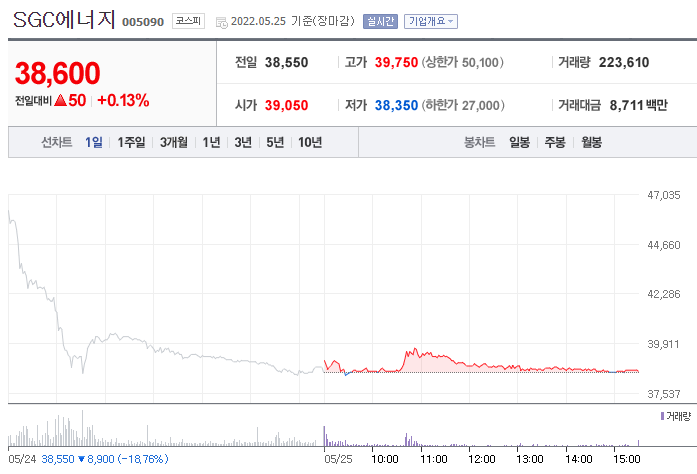Viewport: 697px width, 474px height.
Task: Select the date text 2022.05.25 기준(장마감)
Action: point(293,21)
